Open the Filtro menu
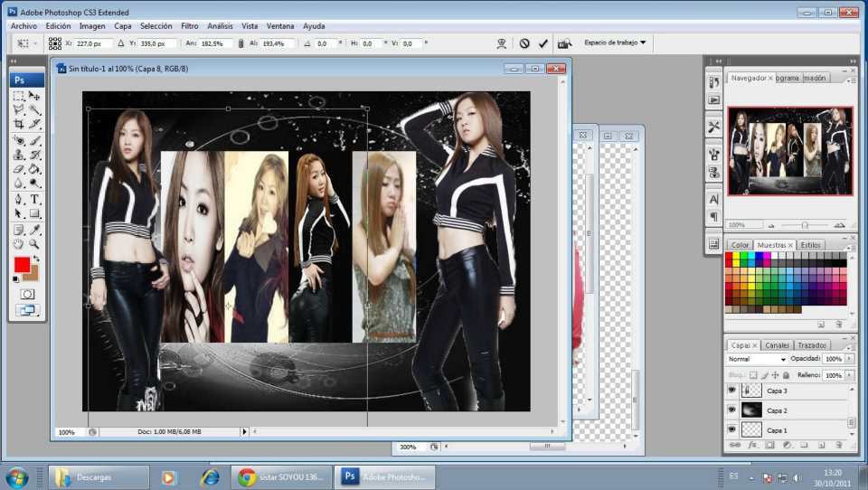This screenshot has width=868, height=490. [x=189, y=26]
